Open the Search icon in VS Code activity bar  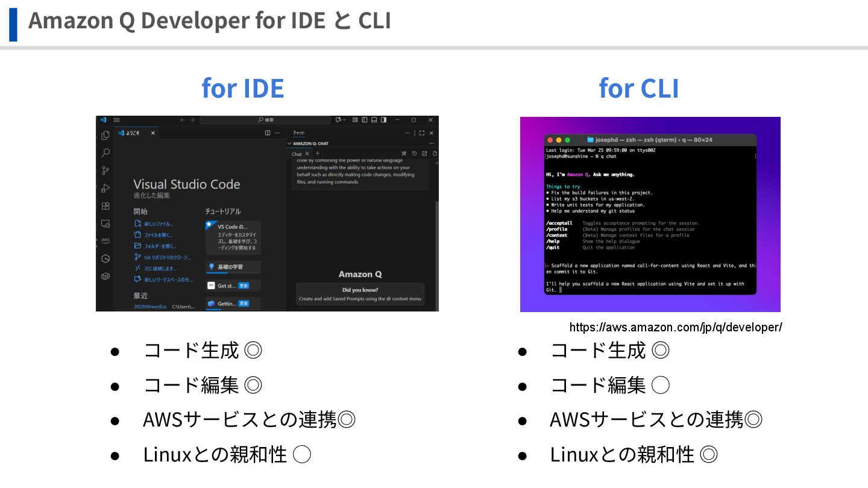105,152
